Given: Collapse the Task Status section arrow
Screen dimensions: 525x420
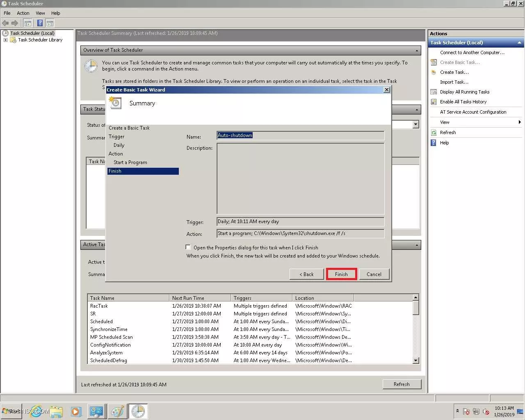Looking at the screenshot, I should pyautogui.click(x=417, y=110).
